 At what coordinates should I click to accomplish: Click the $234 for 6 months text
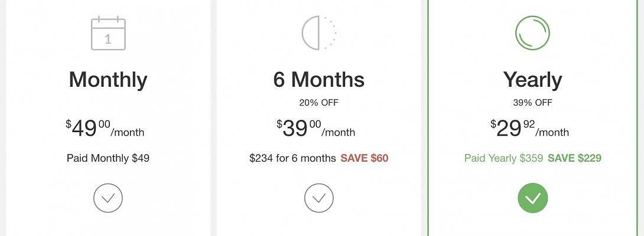pyautogui.click(x=292, y=158)
